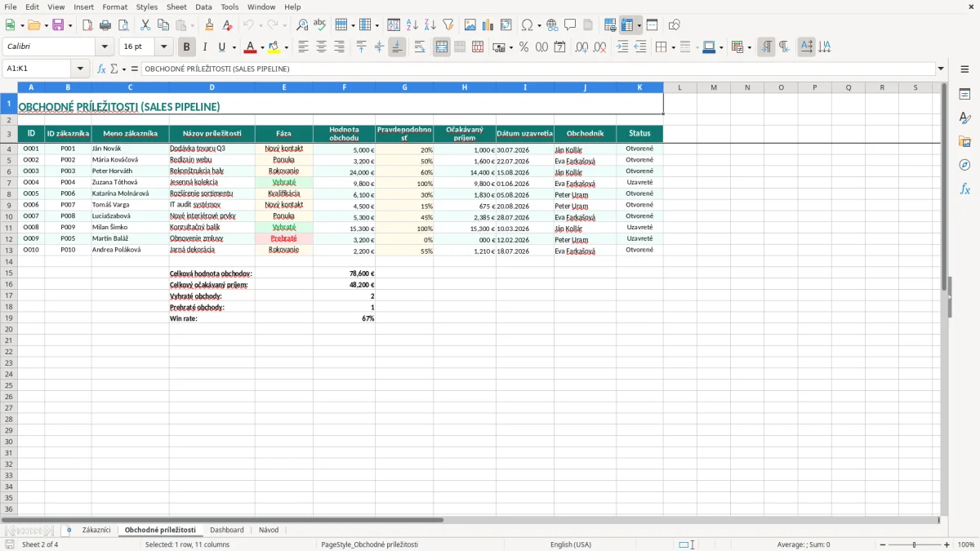The width and height of the screenshot is (980, 551).
Task: Open the Functions sidebar panel
Action: [964, 189]
